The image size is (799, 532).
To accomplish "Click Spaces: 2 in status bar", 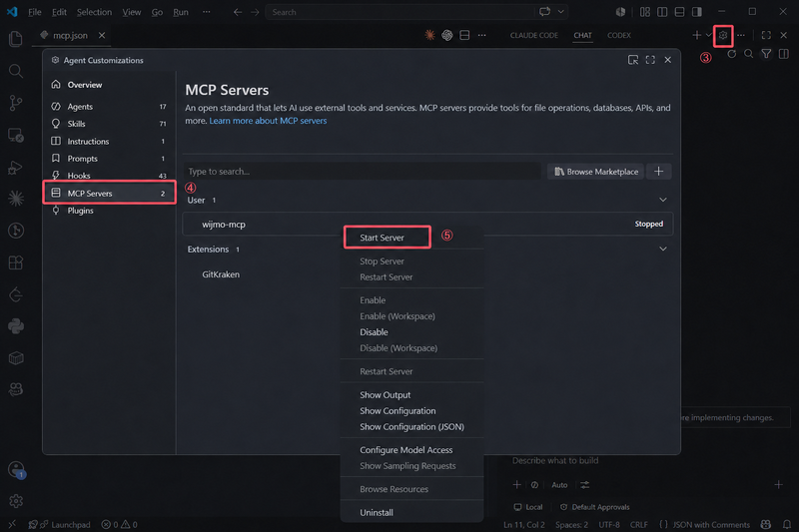I will click(x=571, y=524).
